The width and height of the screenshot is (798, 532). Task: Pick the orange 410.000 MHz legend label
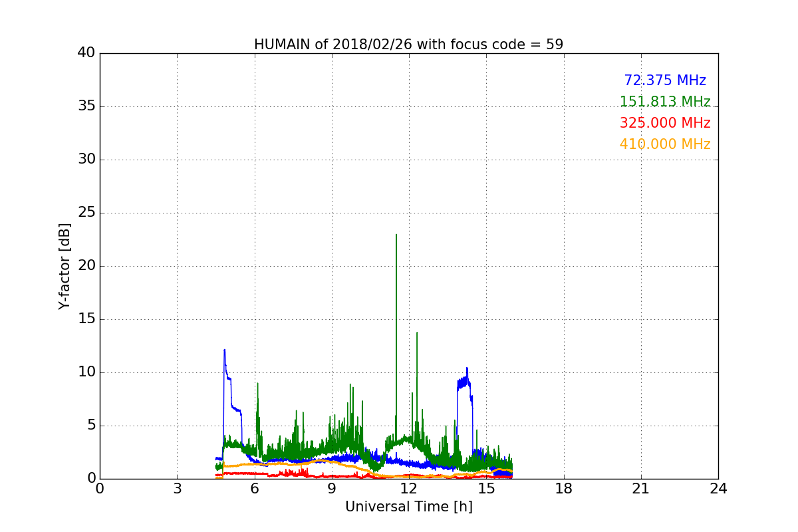[x=664, y=144]
